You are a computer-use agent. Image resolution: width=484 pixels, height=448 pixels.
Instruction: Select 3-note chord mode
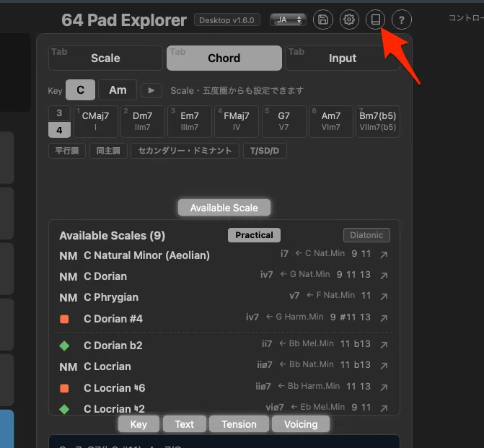[59, 113]
